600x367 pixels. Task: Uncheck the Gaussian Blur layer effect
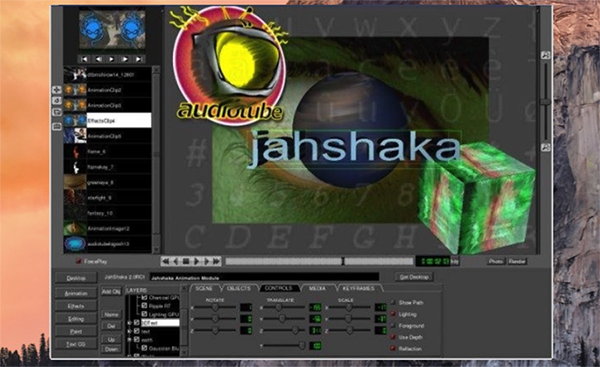pyautogui.click(x=144, y=348)
